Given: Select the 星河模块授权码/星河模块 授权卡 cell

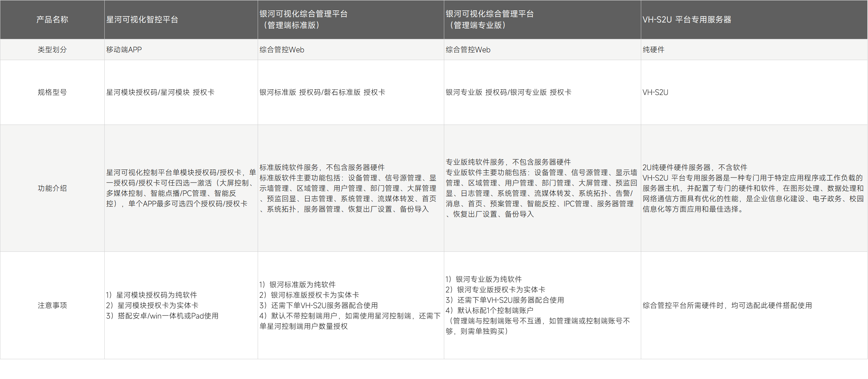Looking at the screenshot, I should (160, 92).
